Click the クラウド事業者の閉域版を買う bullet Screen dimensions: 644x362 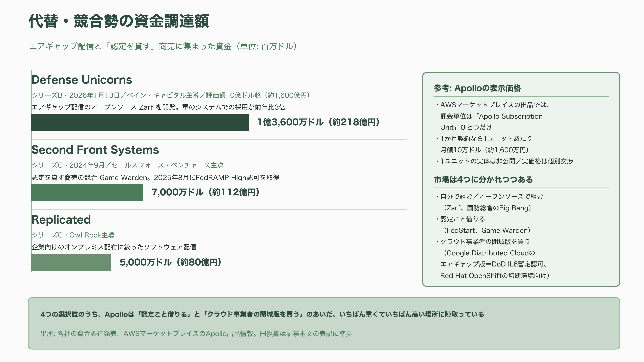(x=483, y=242)
